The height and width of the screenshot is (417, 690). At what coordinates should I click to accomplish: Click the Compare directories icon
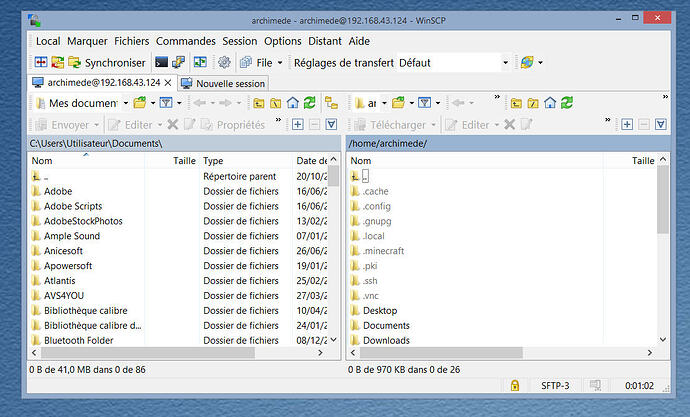tap(41, 62)
